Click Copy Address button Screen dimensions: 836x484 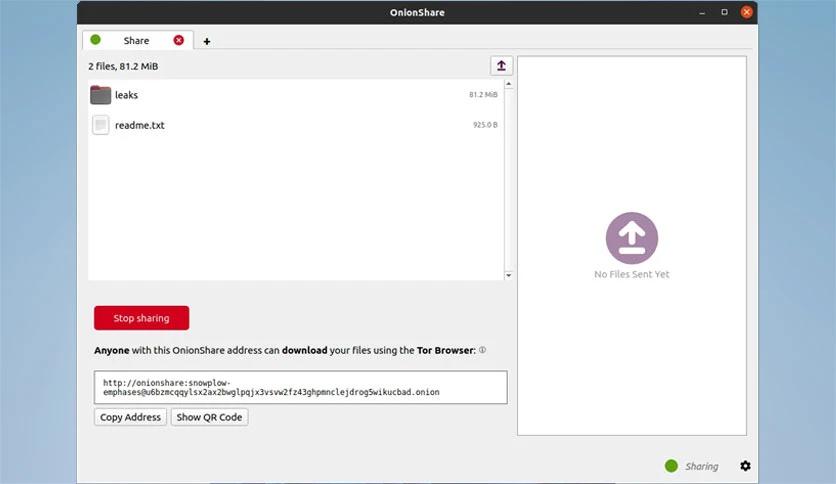pos(130,417)
